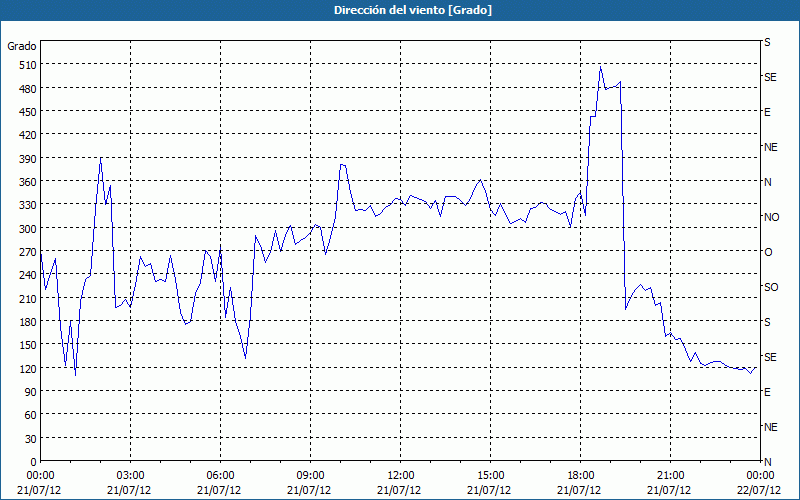The height and width of the screenshot is (500, 800).
Task: Click the 21/07/12 date under 18:00
Action: [579, 490]
